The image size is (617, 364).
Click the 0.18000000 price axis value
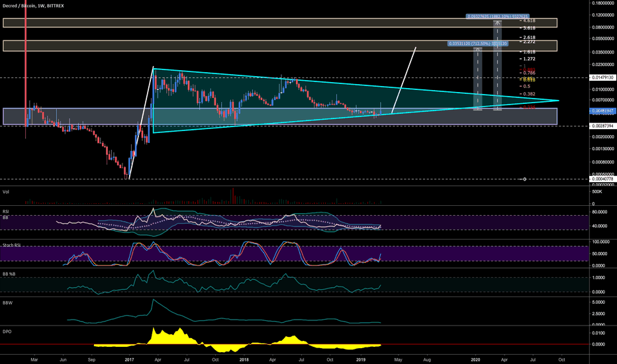click(x=603, y=3)
